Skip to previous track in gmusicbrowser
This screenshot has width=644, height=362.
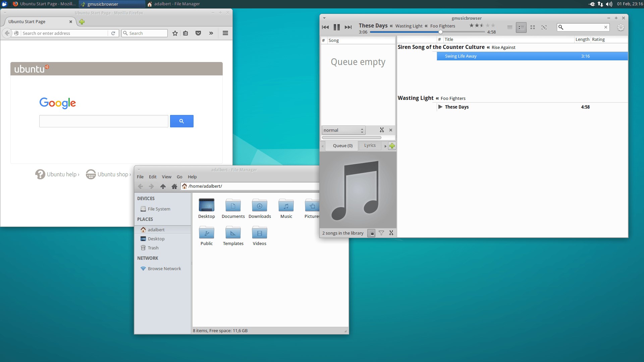325,27
